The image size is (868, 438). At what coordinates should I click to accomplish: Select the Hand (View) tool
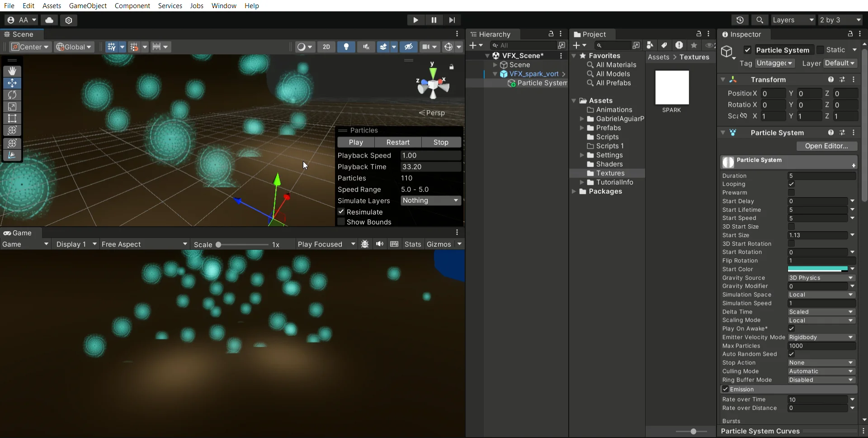(x=12, y=71)
